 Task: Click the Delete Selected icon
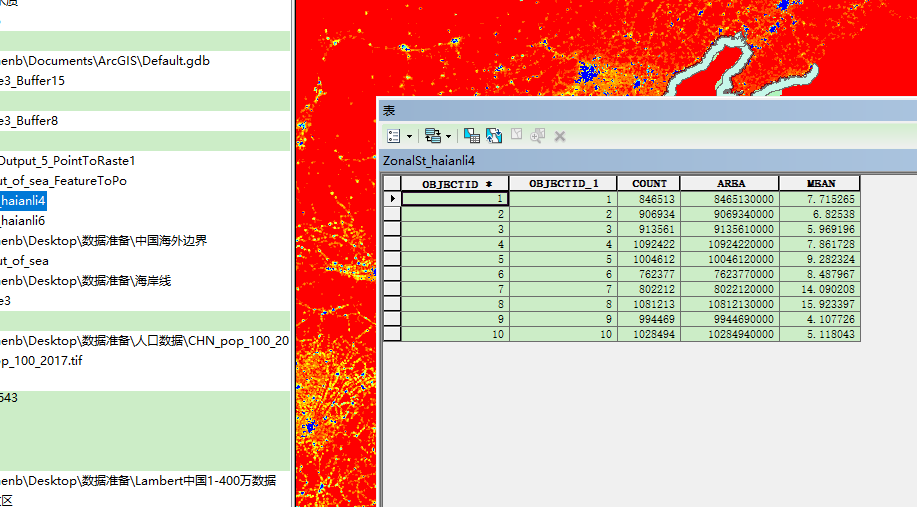click(560, 136)
